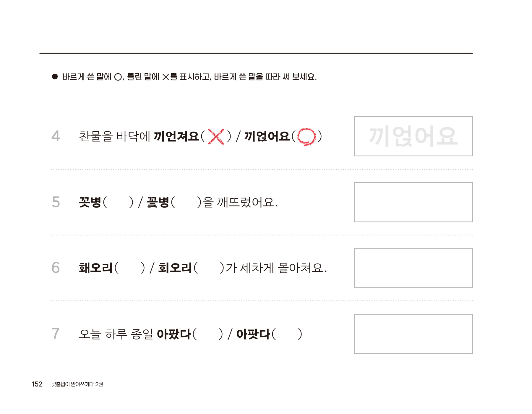
Task: Click the empty answer box for question 5
Action: tap(413, 202)
